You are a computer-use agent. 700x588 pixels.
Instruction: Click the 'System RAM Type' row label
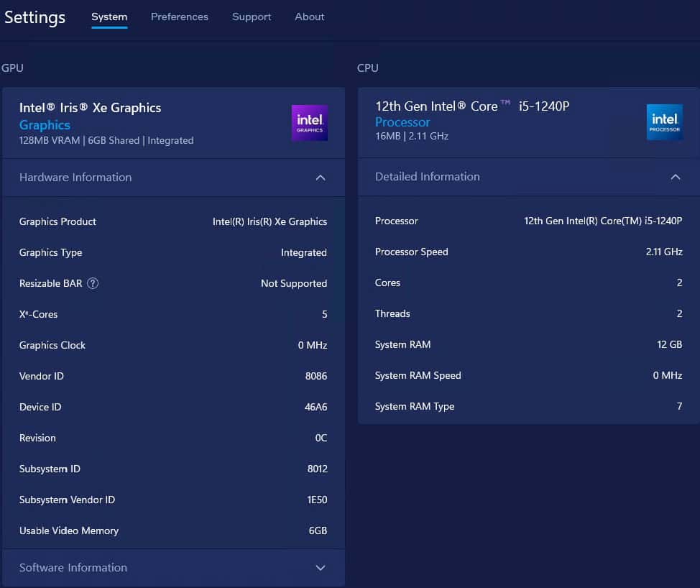pos(415,406)
